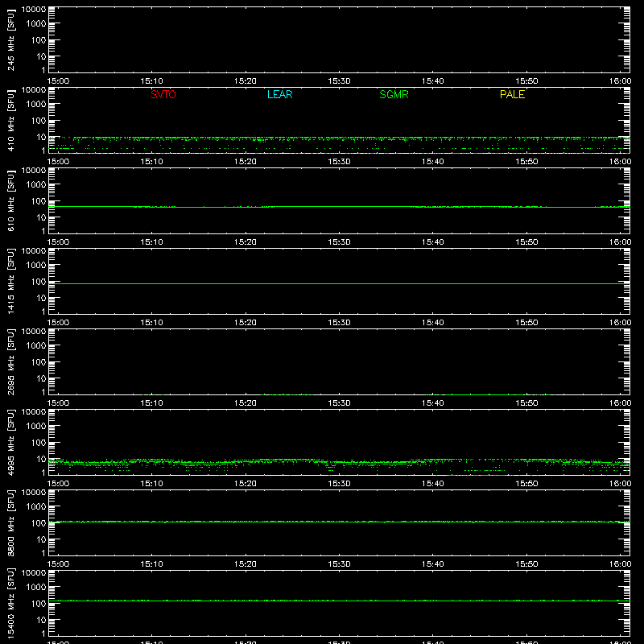Click 15:30 tick label under 1415 MHz panel
The height and width of the screenshot is (644, 644).
(339, 323)
